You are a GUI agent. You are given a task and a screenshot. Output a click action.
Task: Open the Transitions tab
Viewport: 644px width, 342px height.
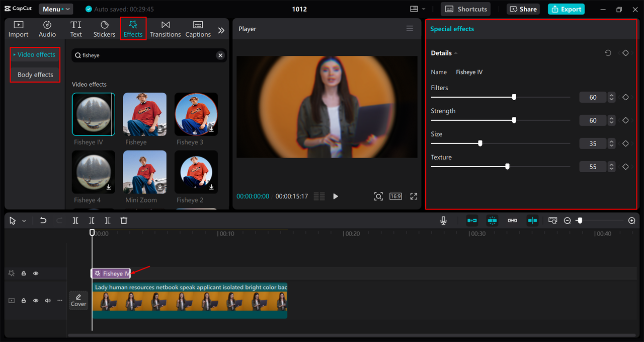point(165,29)
